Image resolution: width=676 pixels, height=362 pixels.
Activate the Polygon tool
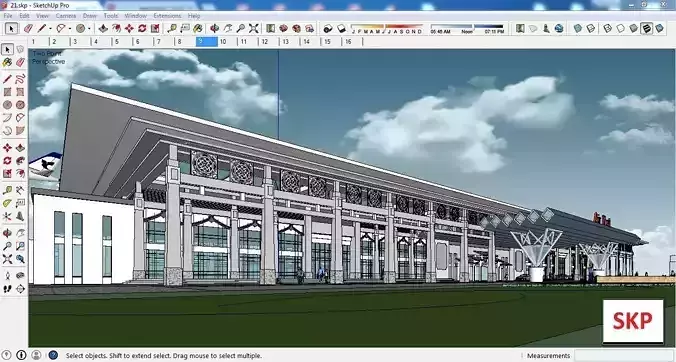tap(20, 105)
